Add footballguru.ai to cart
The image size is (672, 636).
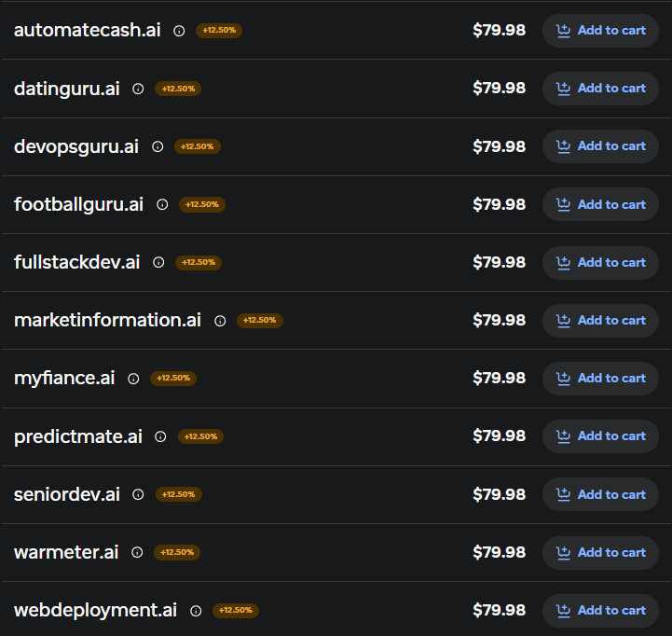pos(600,204)
